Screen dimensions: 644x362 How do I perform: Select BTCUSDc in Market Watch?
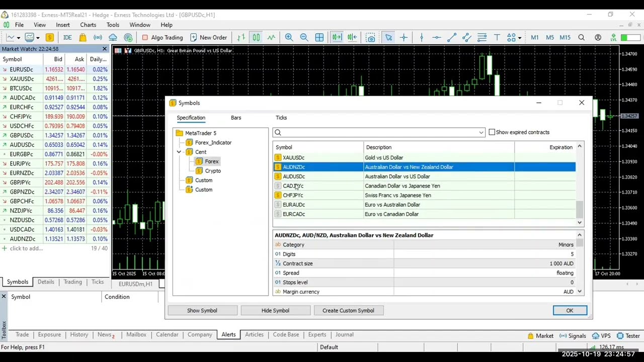click(54, 88)
